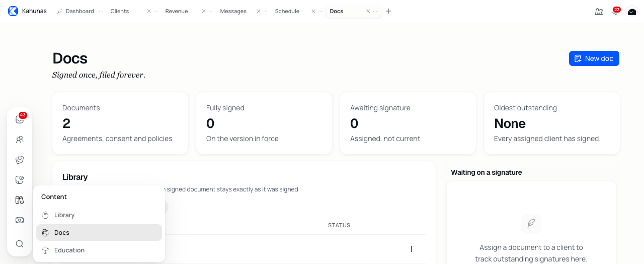Open Schedule tab ellipsis options
The width and height of the screenshot is (644, 264).
click(x=320, y=11)
